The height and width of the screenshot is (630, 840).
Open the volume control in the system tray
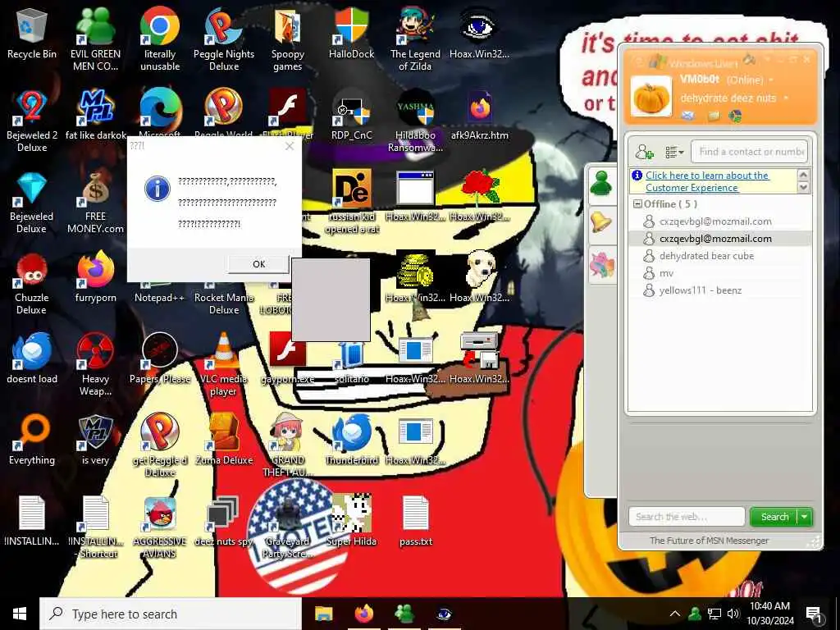(733, 614)
